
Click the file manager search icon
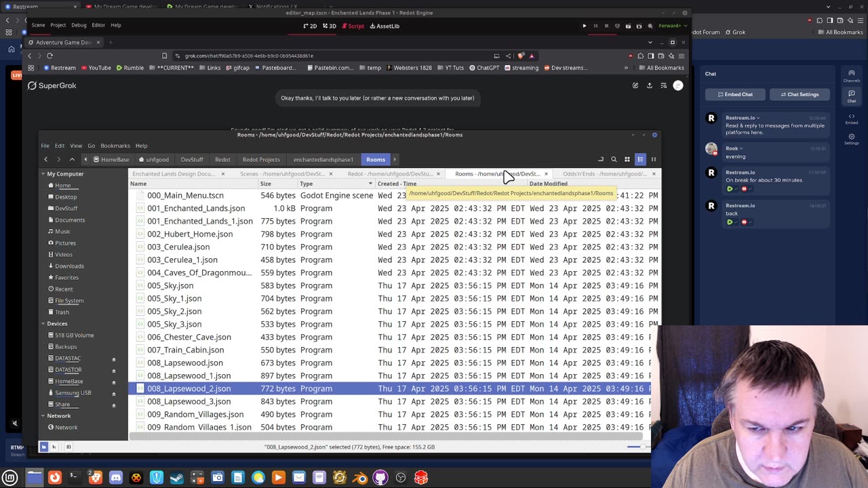point(614,159)
